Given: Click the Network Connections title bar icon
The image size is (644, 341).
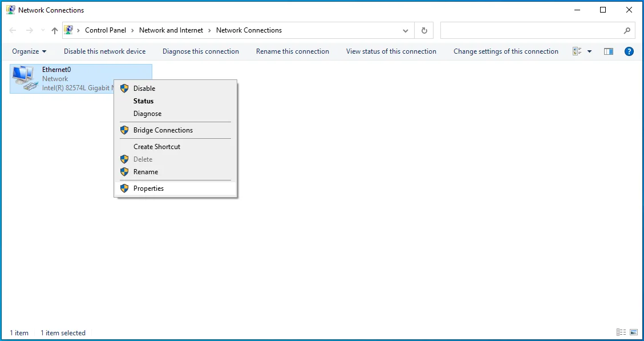Looking at the screenshot, I should 11,10.
